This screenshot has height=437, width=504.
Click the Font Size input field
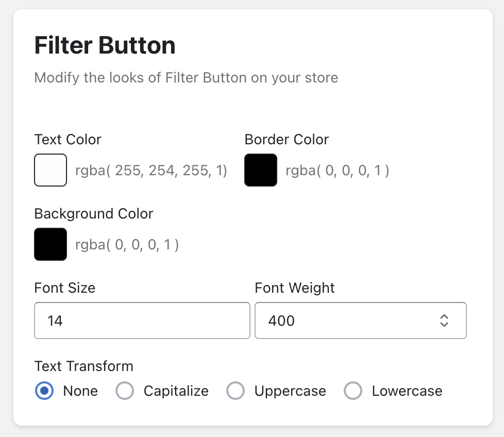tap(142, 321)
